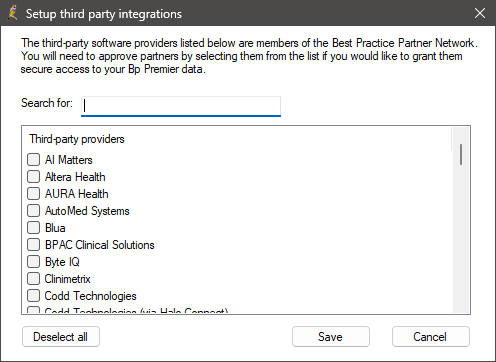Click the Best Practice bird icon in title bar
496x362 pixels.
click(x=13, y=13)
